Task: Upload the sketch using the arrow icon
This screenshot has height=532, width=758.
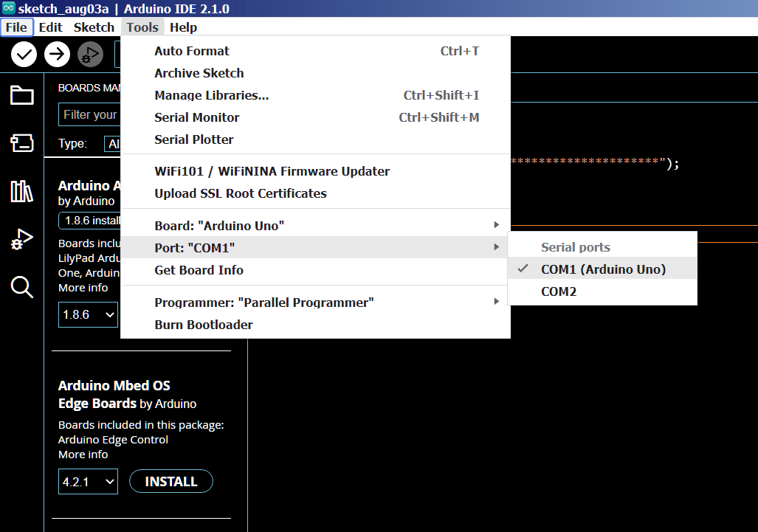Action: click(x=57, y=54)
